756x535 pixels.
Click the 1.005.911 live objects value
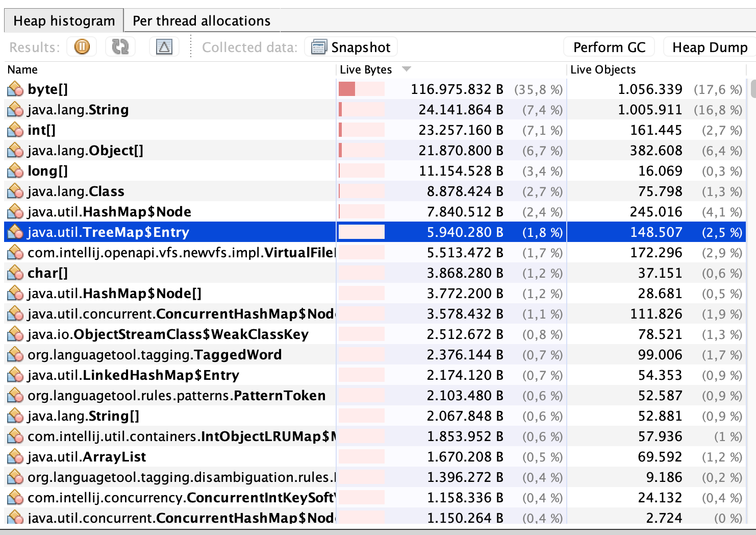(650, 110)
